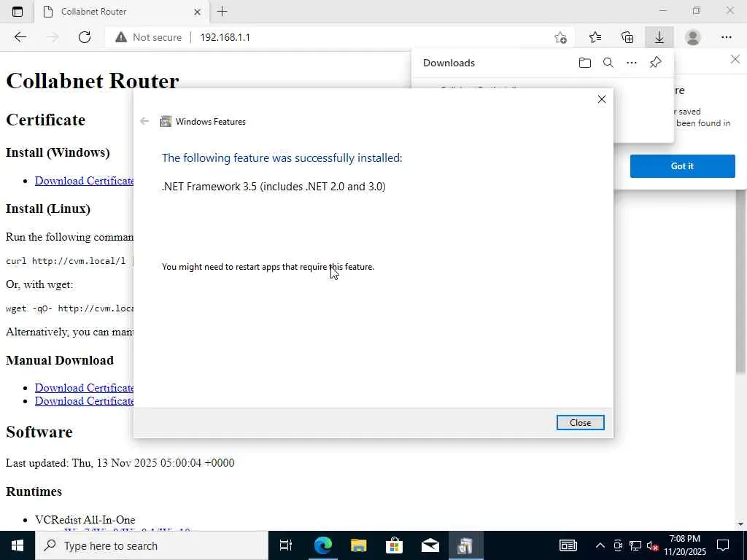Click the X on Windows Features dialog

602,99
